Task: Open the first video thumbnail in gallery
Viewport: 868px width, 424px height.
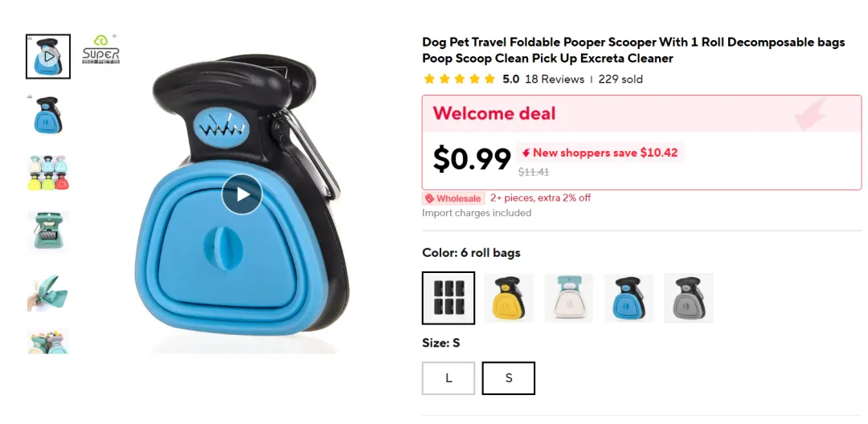Action: (48, 56)
